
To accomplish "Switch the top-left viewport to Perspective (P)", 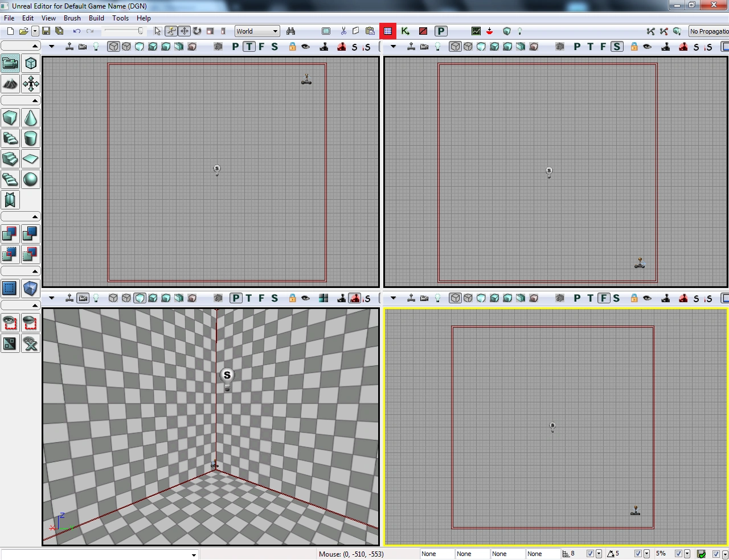I will click(x=235, y=47).
